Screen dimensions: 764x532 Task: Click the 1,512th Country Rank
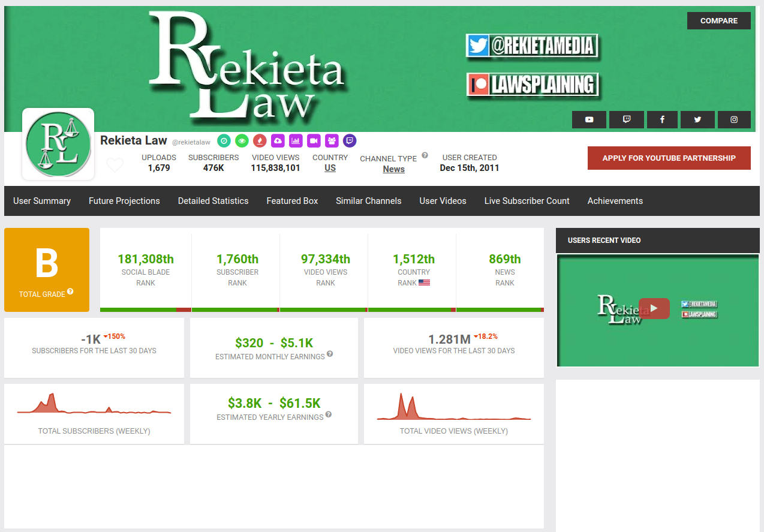414,259
